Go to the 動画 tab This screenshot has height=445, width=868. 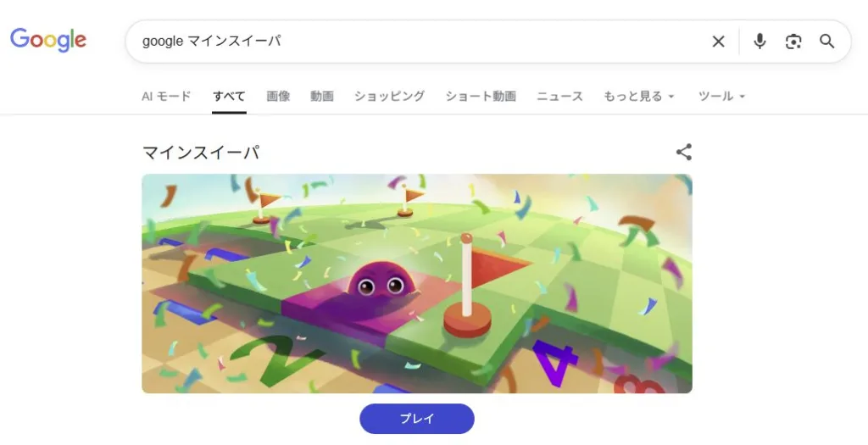[321, 97]
